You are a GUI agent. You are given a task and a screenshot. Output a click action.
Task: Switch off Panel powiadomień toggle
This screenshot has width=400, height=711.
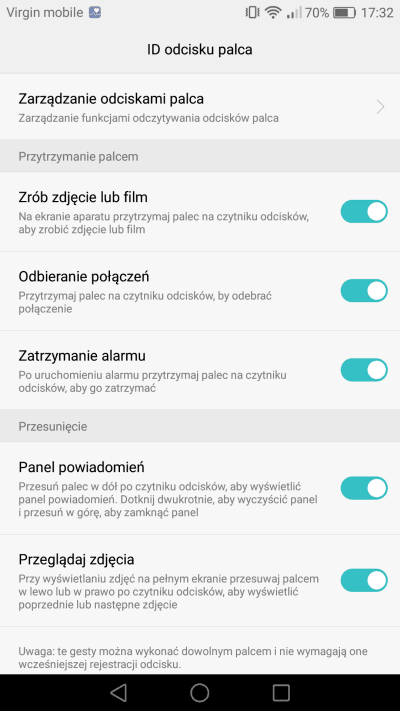click(x=364, y=488)
